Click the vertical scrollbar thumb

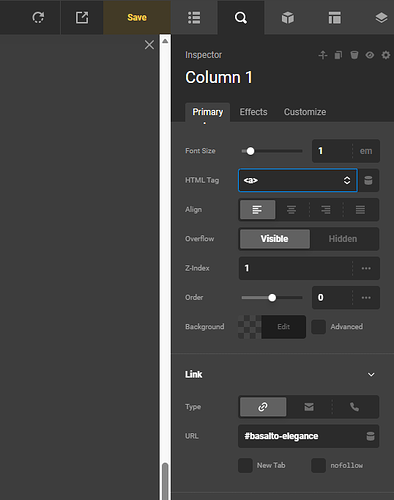pyautogui.click(x=165, y=481)
